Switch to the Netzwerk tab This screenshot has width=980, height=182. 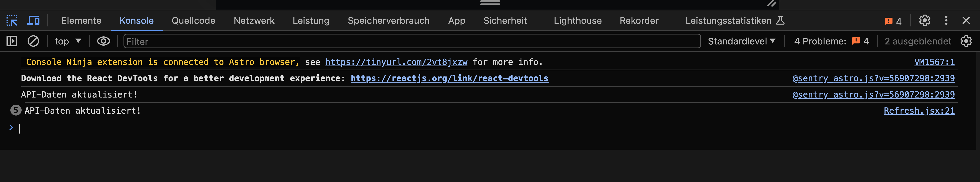click(254, 20)
